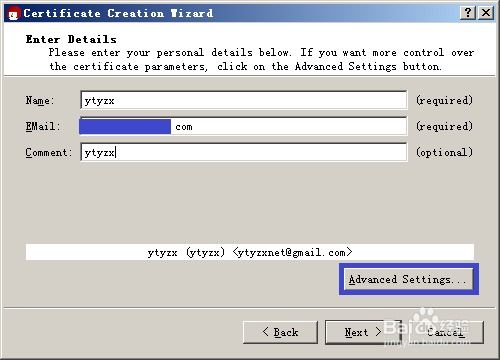Click the 'EMail:' label
The height and width of the screenshot is (360, 500).
pos(43,126)
